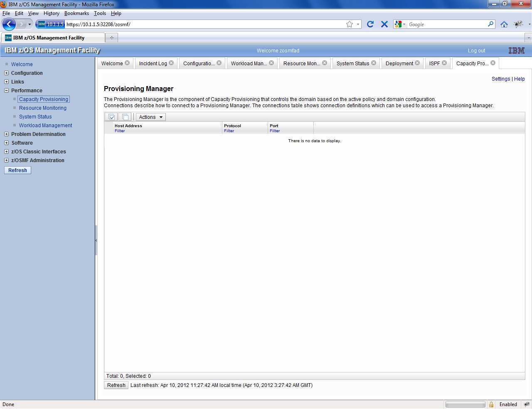Viewport: 532px width, 409px height.
Task: Close the Incident Log tab
Action: point(171,63)
